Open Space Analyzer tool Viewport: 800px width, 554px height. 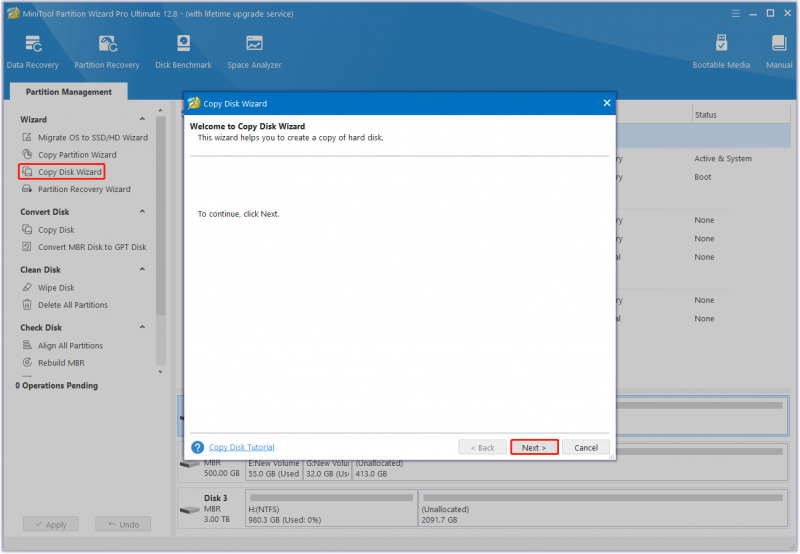(254, 52)
